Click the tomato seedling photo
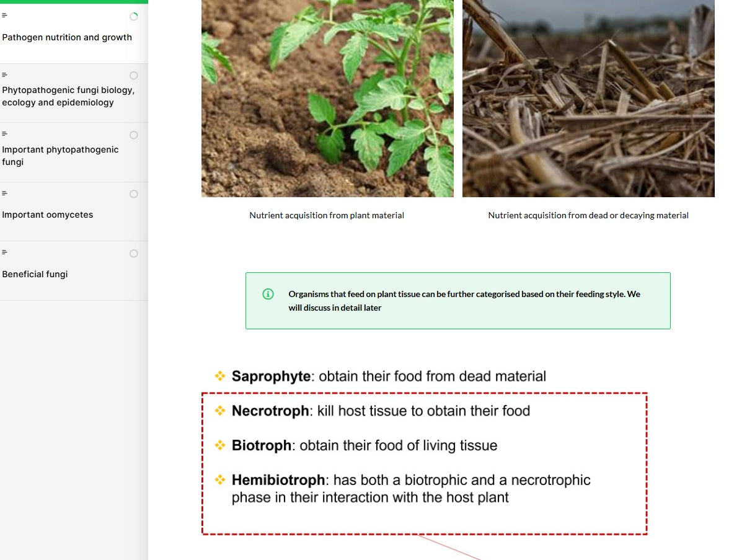Image resolution: width=747 pixels, height=560 pixels. [x=327, y=98]
